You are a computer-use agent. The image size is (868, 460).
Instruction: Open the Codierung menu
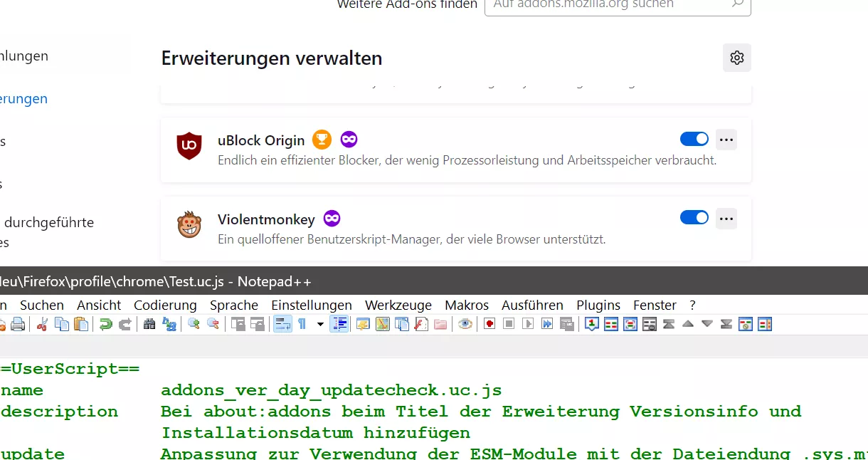pyautogui.click(x=165, y=305)
